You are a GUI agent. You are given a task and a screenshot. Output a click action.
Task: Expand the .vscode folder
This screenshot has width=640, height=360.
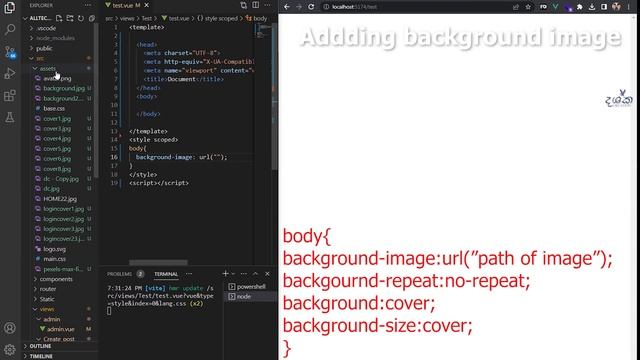click(46, 28)
